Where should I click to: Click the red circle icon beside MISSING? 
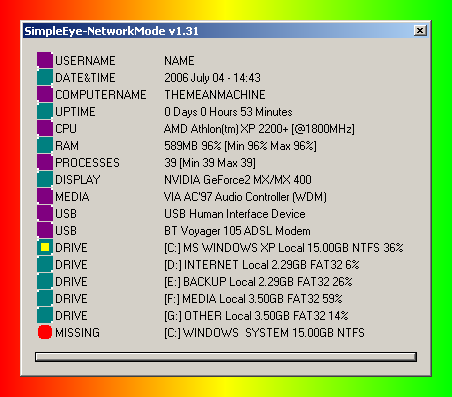point(45,332)
